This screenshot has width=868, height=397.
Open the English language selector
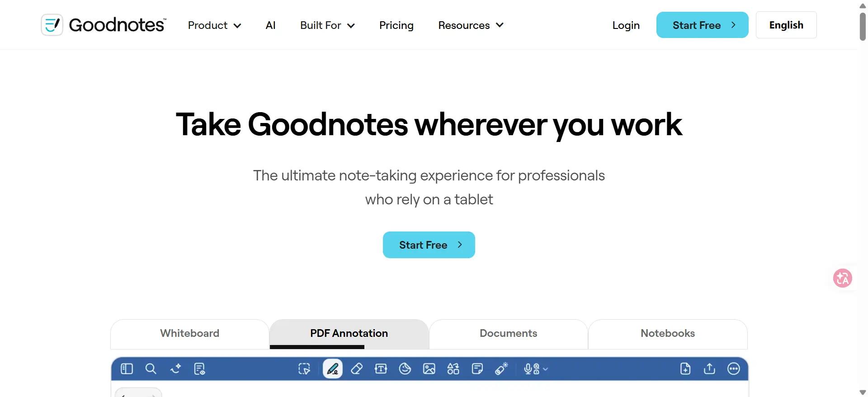[x=786, y=25]
